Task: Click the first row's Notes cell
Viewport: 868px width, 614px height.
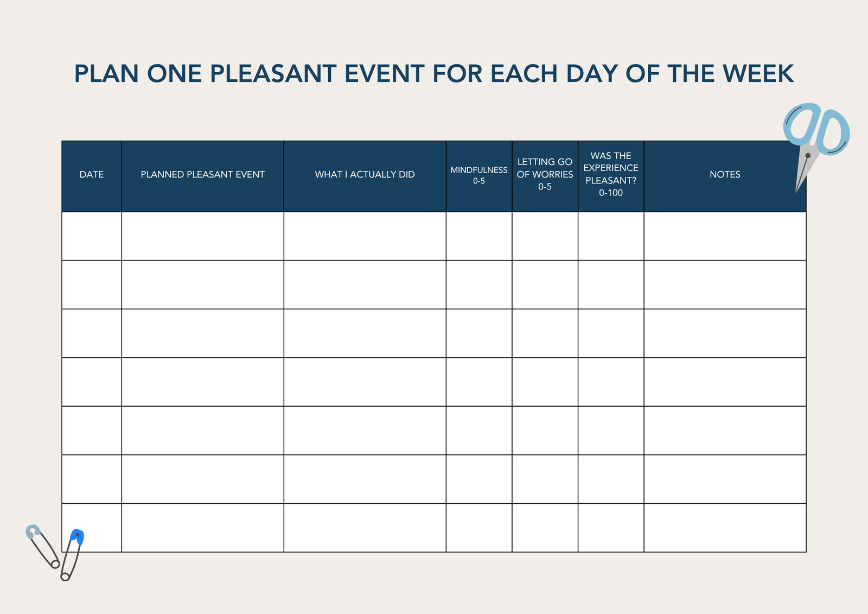Action: (x=725, y=236)
